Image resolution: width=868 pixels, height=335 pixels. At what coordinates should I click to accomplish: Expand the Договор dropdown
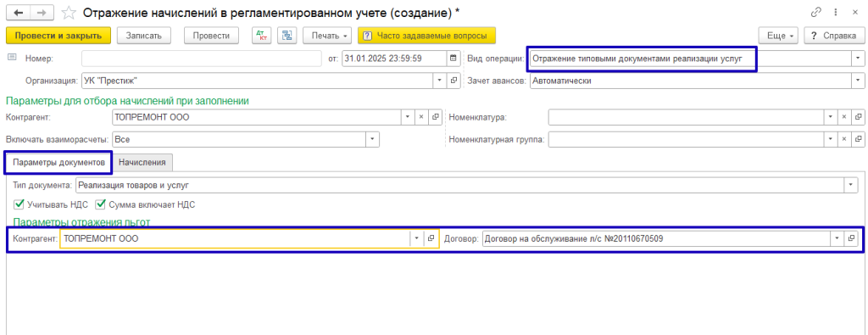click(x=837, y=239)
